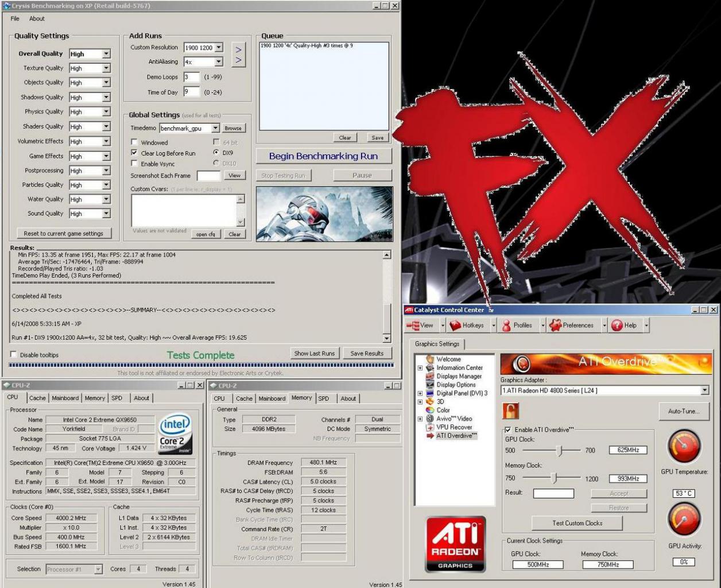Click the GPU Activity gauge

684,519
